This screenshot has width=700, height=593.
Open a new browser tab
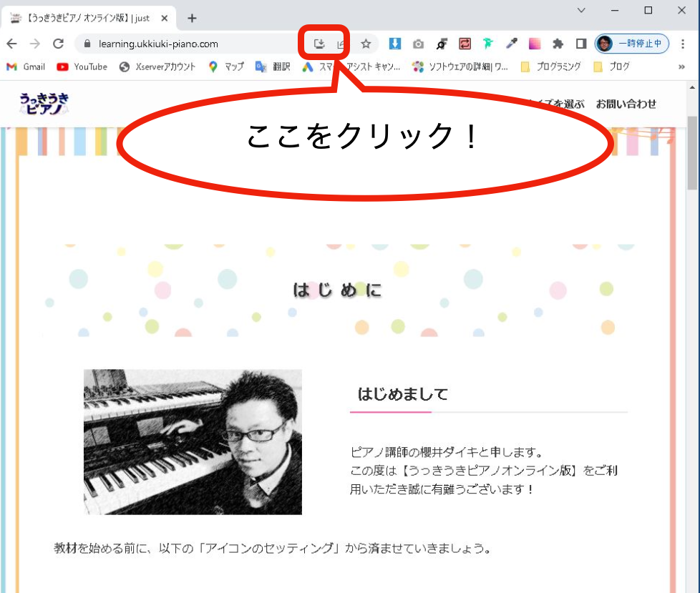point(192,19)
